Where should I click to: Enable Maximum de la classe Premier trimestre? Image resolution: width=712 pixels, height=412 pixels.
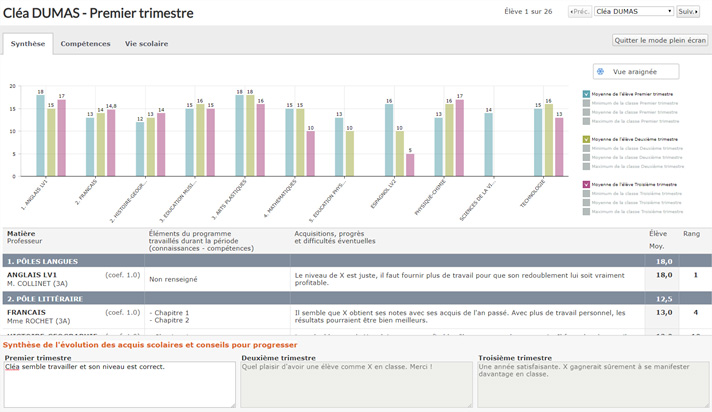pyautogui.click(x=586, y=121)
